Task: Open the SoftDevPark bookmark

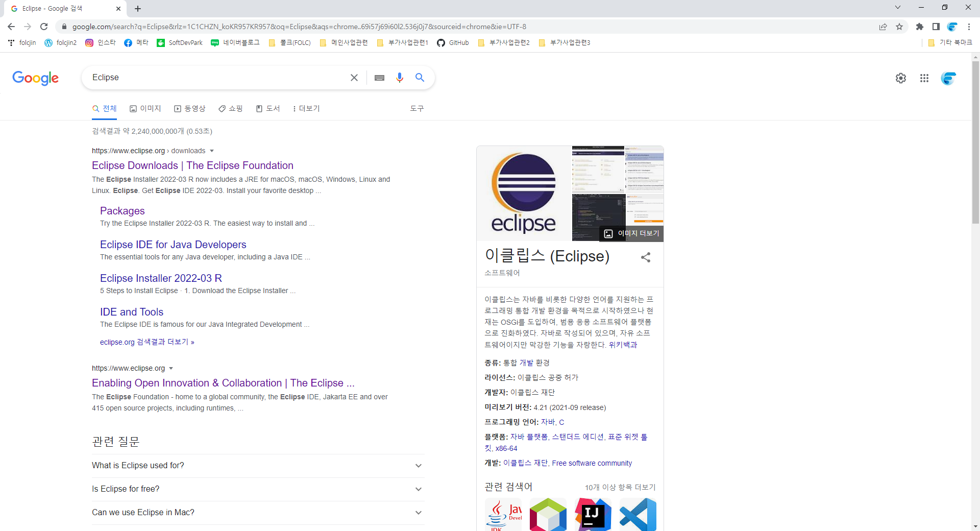Action: [180, 43]
